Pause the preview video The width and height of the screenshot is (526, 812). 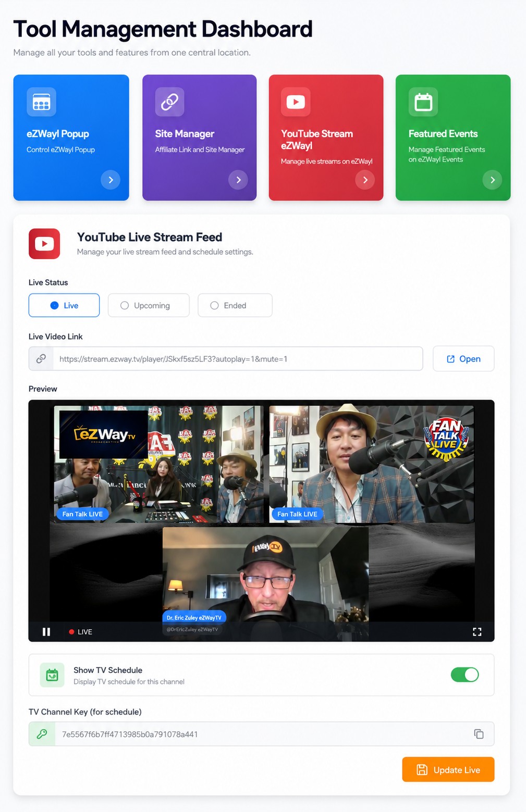click(46, 632)
